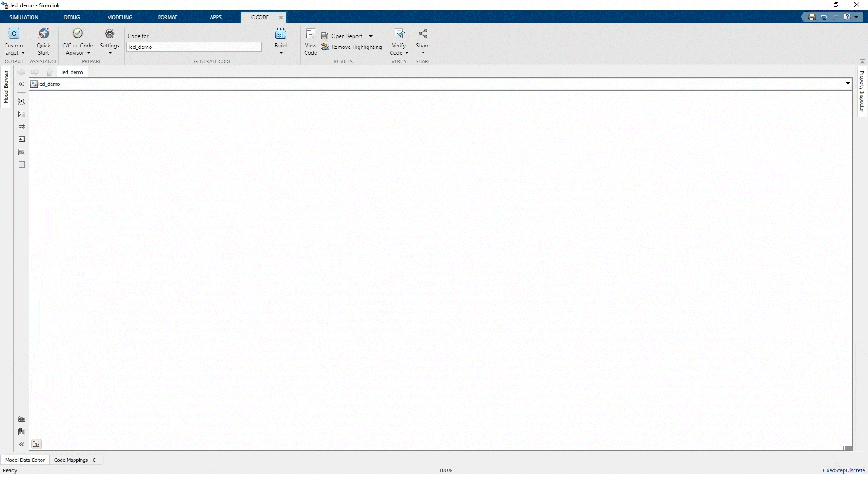This screenshot has width=868, height=488.
Task: Expand the Code Advisor dropdown arrow
Action: pyautogui.click(x=89, y=53)
